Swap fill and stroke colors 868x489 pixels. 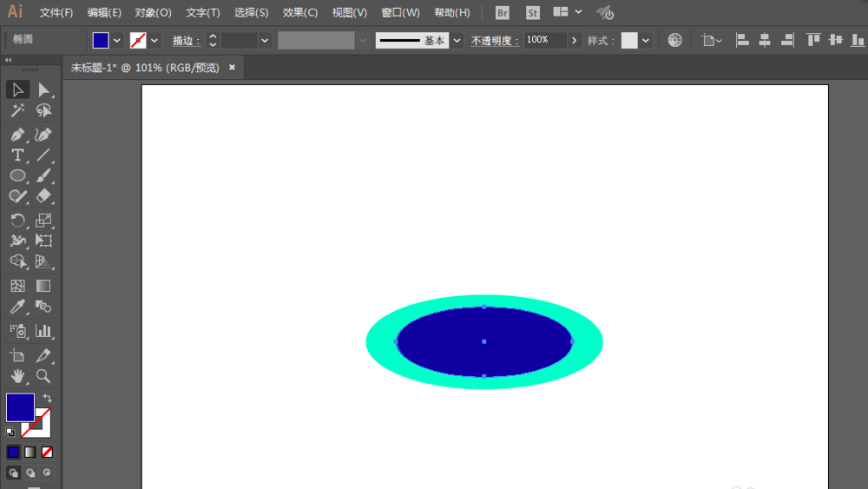click(47, 398)
